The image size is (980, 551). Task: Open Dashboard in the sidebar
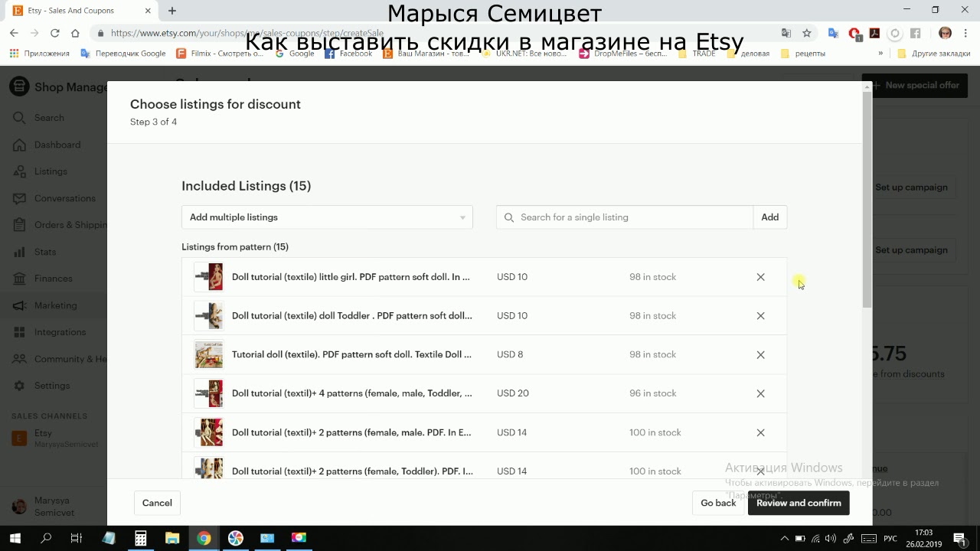click(57, 145)
